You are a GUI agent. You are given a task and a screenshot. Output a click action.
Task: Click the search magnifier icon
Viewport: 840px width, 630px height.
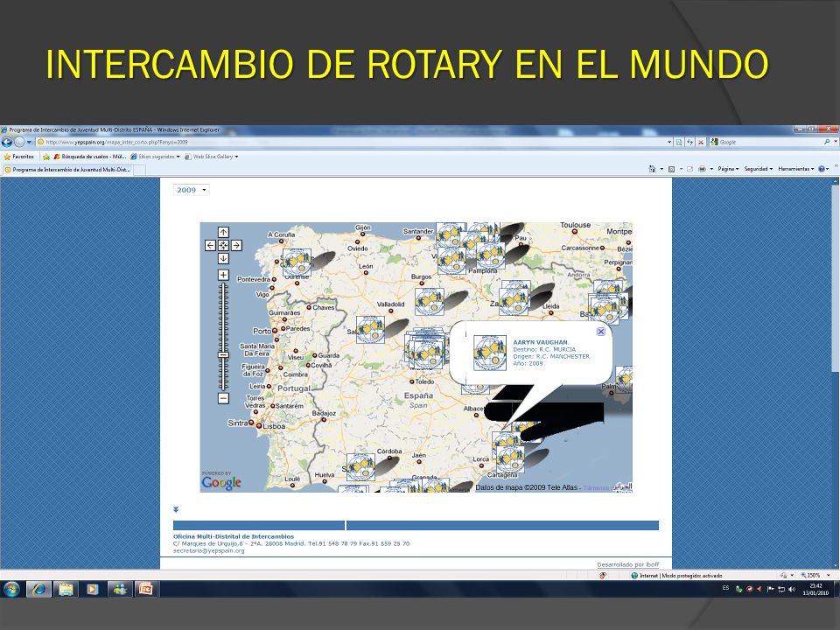click(x=827, y=142)
